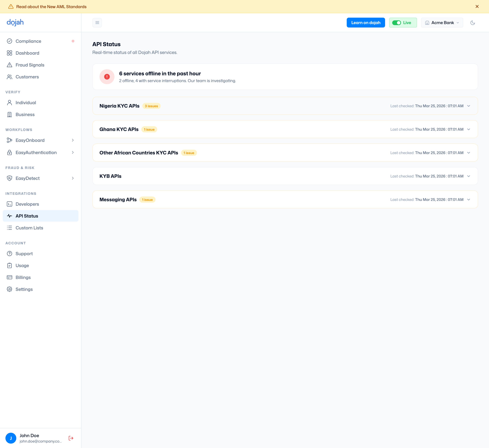Expand the EasyOnboard submenu arrow
Image resolution: width=489 pixels, height=448 pixels.
click(73, 140)
